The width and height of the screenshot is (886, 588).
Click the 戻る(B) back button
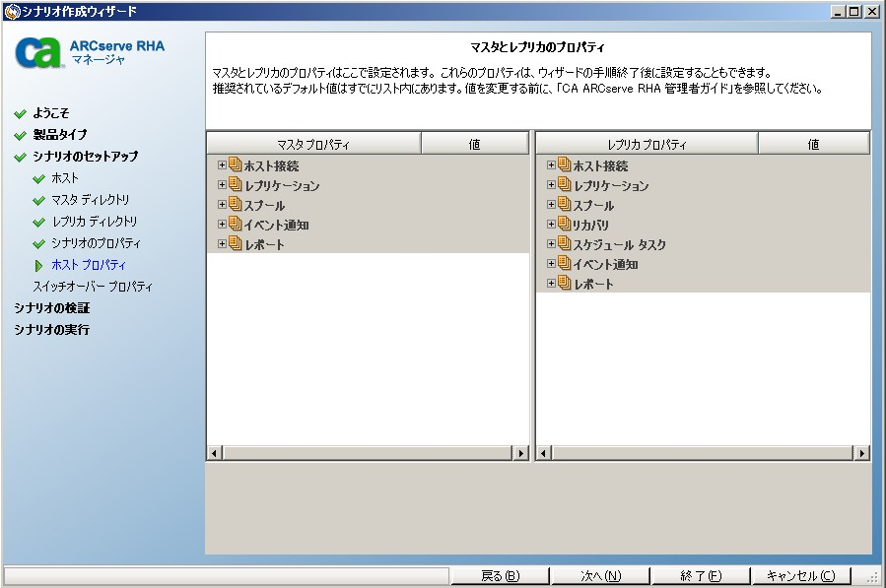(500, 575)
